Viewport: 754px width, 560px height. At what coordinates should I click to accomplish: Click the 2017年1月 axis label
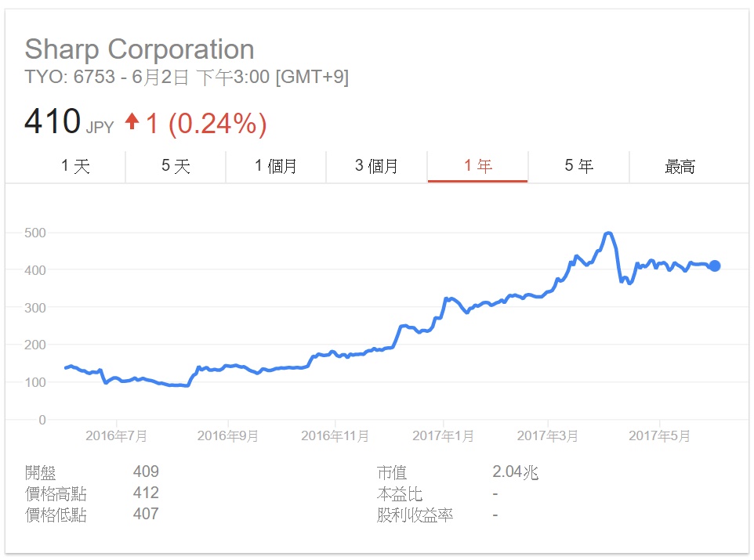click(443, 436)
